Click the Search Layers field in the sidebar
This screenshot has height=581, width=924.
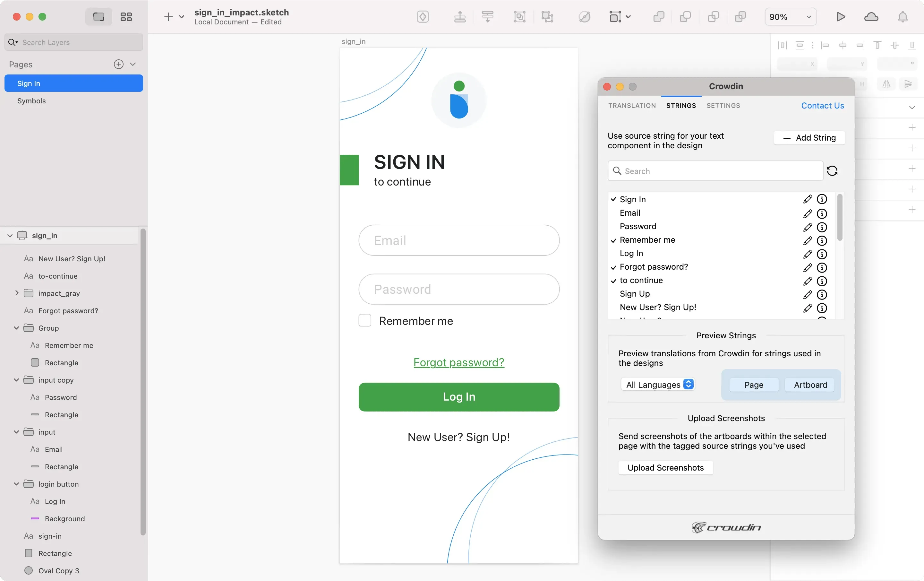tap(73, 42)
